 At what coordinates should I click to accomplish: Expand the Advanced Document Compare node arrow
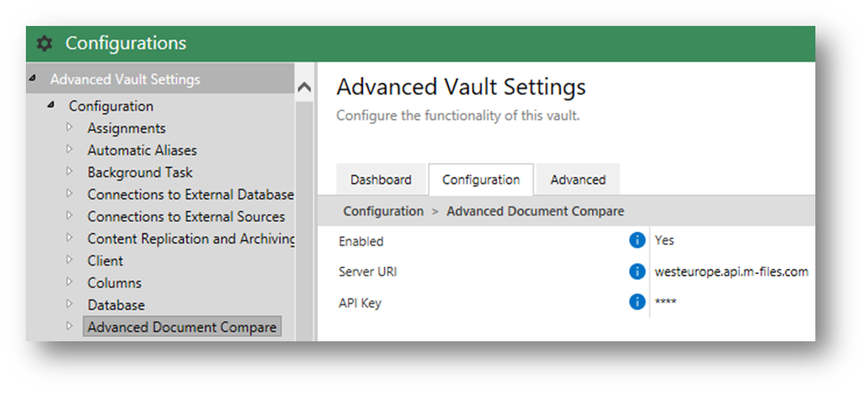(x=69, y=327)
